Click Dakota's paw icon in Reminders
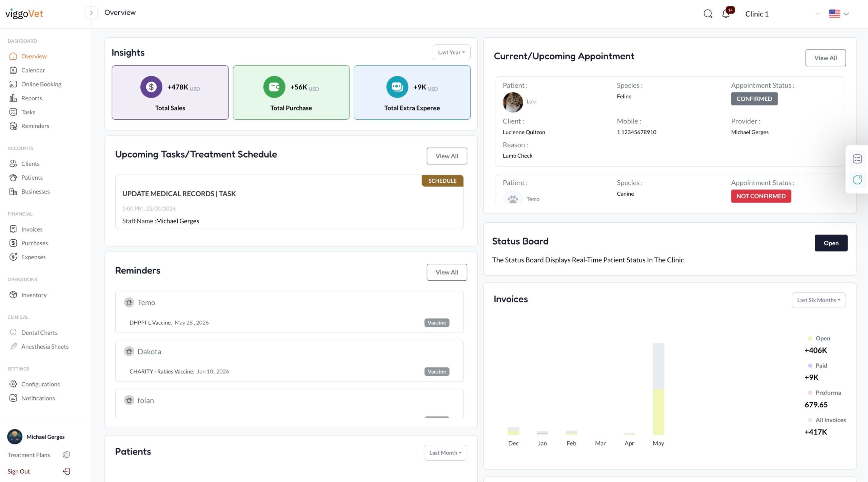 [x=129, y=352]
